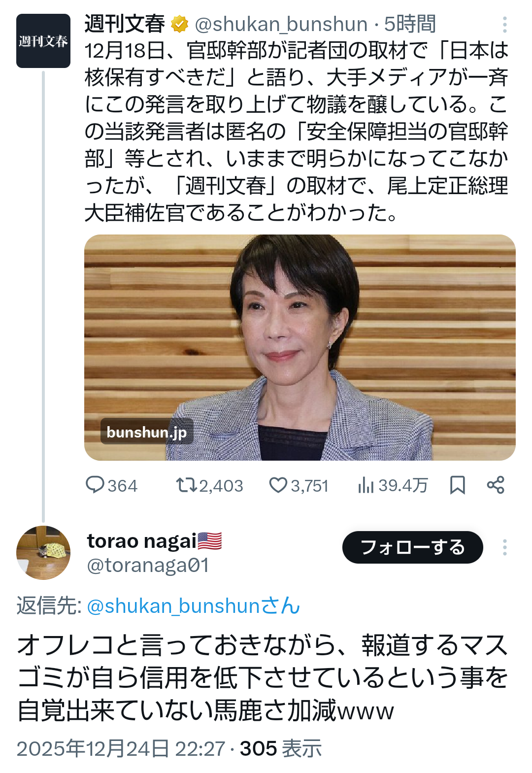Click the torao nagai display name
532x773 pixels.
[x=142, y=541]
